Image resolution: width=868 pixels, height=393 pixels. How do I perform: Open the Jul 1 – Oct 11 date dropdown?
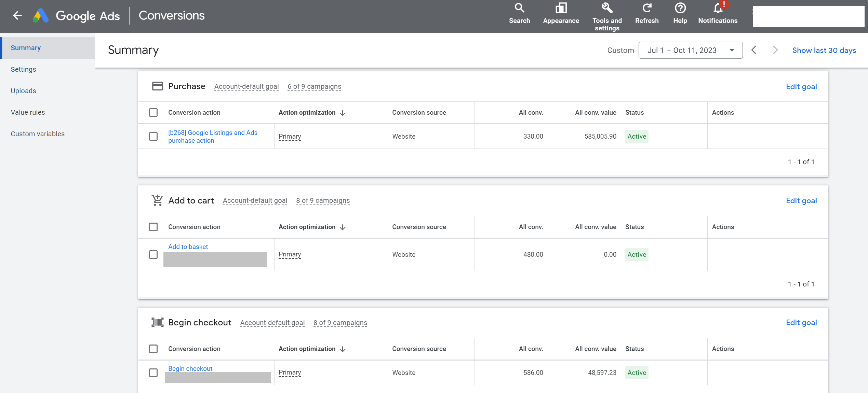[x=690, y=51]
